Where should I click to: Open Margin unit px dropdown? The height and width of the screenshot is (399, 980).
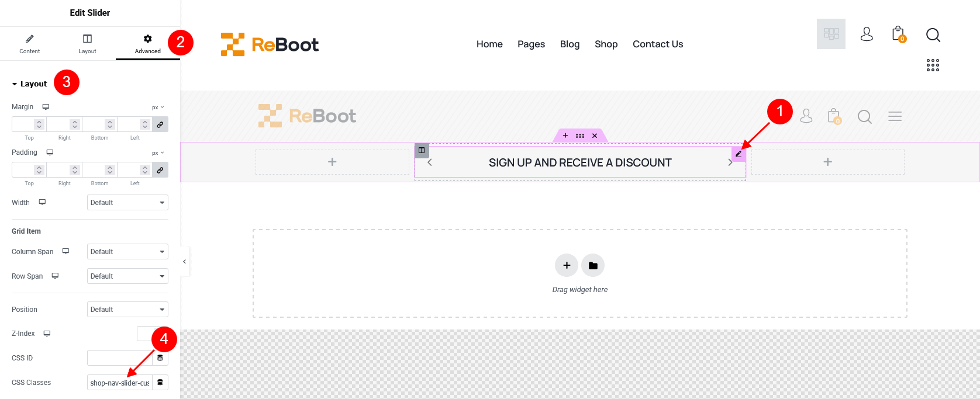click(x=158, y=107)
